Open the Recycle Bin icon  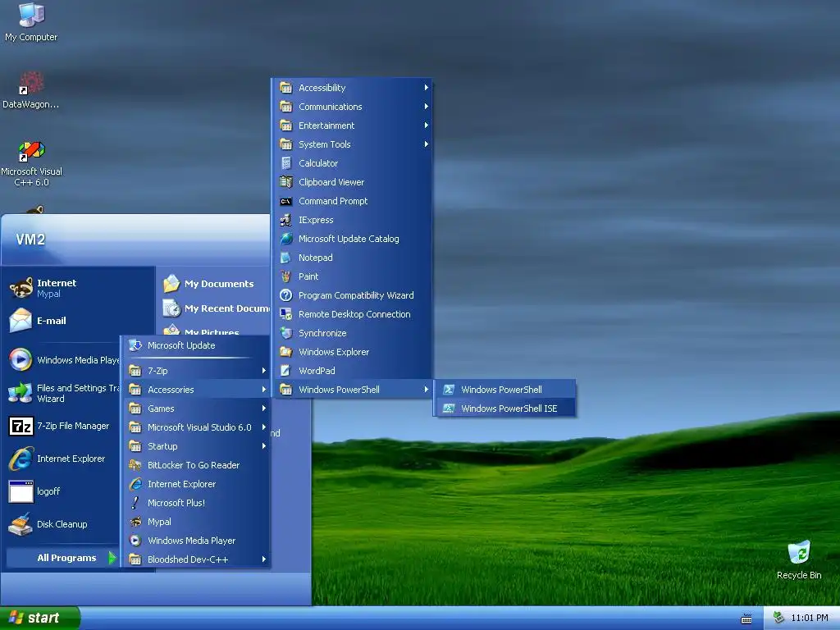click(x=799, y=559)
